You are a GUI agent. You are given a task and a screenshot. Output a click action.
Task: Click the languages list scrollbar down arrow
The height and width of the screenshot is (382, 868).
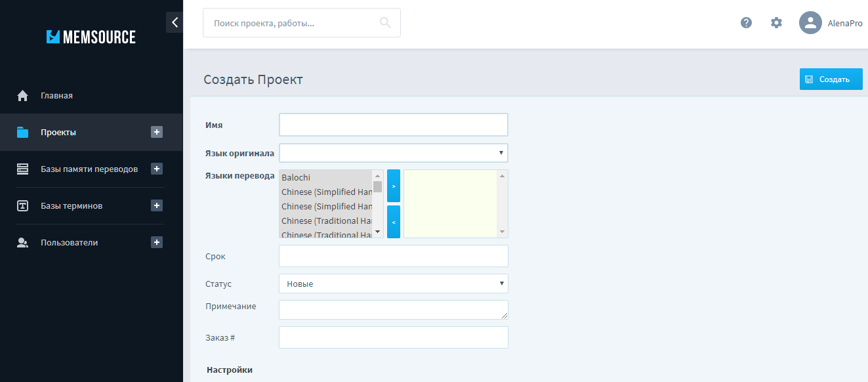[x=378, y=232]
